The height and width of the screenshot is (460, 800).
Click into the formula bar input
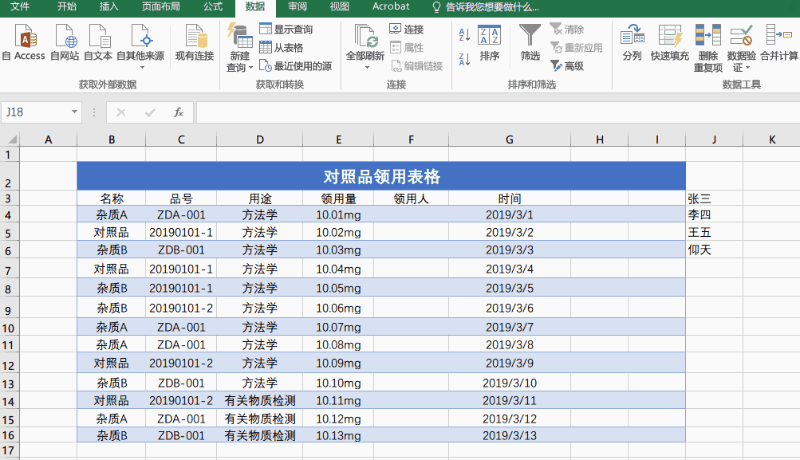tap(498, 112)
